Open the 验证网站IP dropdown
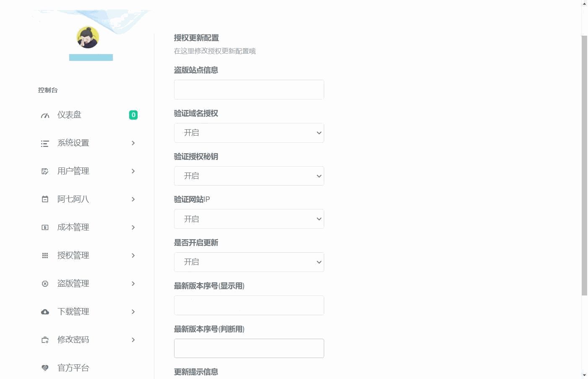Image resolution: width=588 pixels, height=379 pixels. [x=249, y=219]
